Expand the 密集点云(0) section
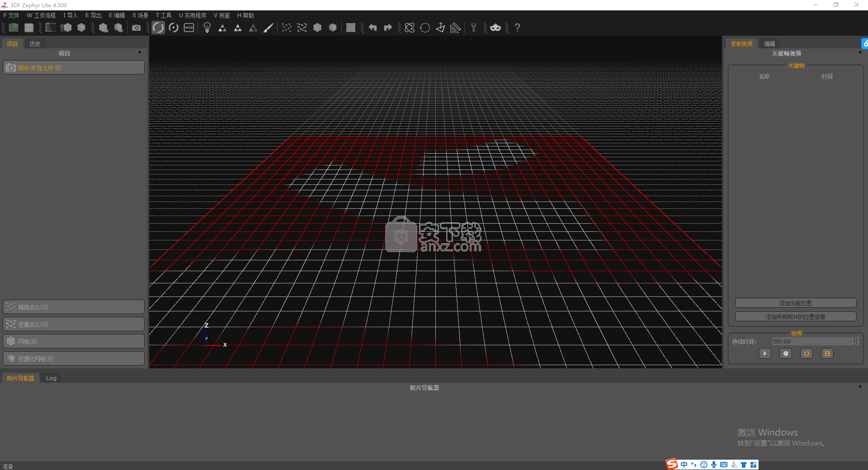This screenshot has width=868, height=470. pos(74,324)
